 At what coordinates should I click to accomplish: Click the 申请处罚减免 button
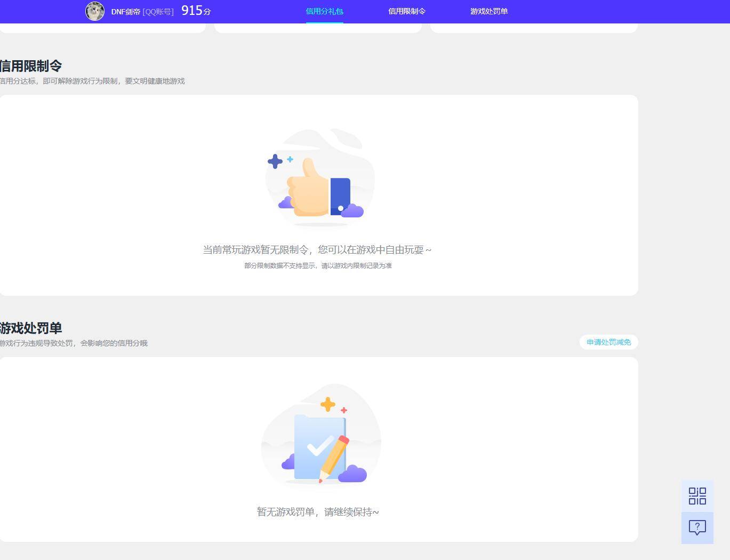pyautogui.click(x=608, y=342)
